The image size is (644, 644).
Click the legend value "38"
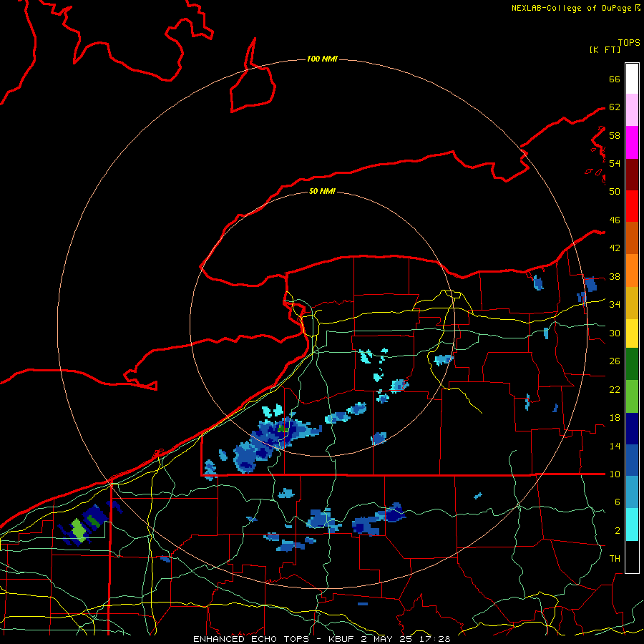(615, 276)
